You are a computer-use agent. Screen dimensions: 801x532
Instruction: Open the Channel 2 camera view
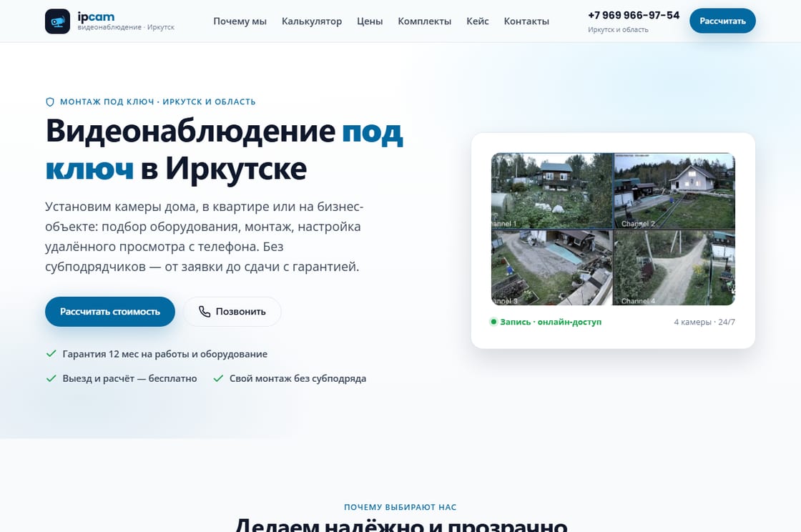coord(674,190)
